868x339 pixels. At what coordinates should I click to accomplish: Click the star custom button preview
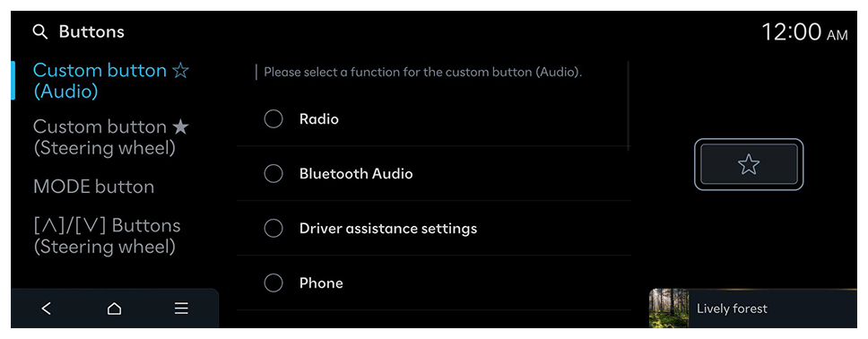(749, 164)
